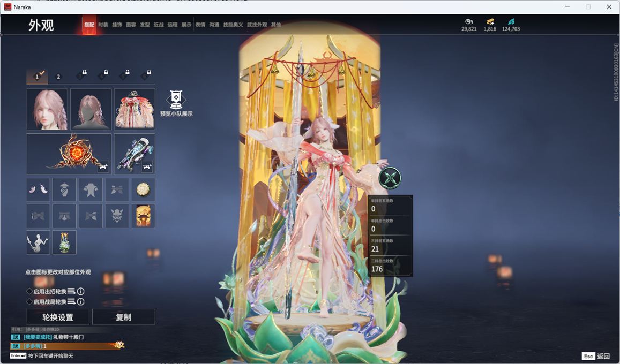Click list icon beside 启用战局轮换

tap(71, 301)
